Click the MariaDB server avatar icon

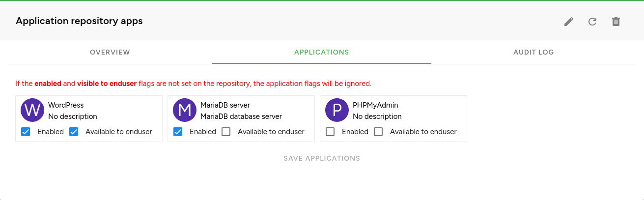(x=185, y=110)
